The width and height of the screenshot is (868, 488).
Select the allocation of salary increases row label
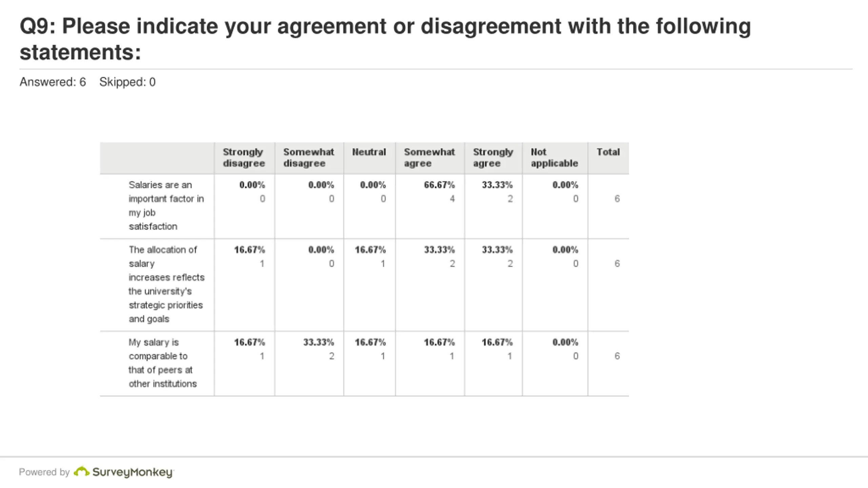(166, 284)
